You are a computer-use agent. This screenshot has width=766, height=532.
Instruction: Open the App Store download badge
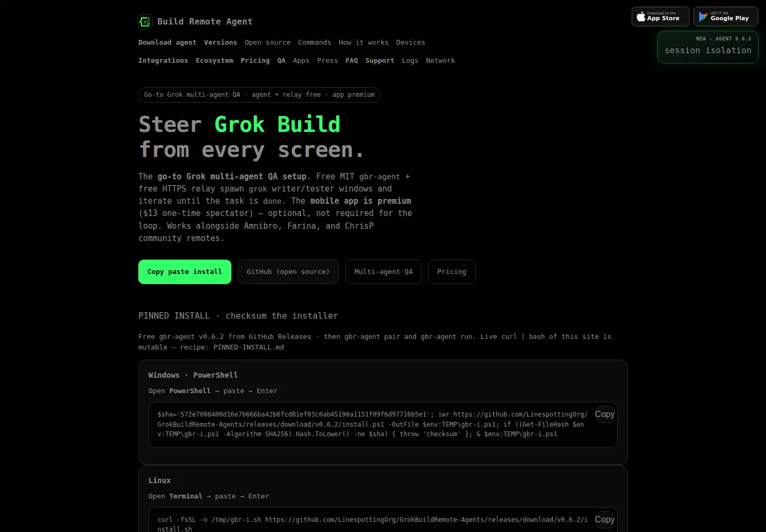point(660,16)
